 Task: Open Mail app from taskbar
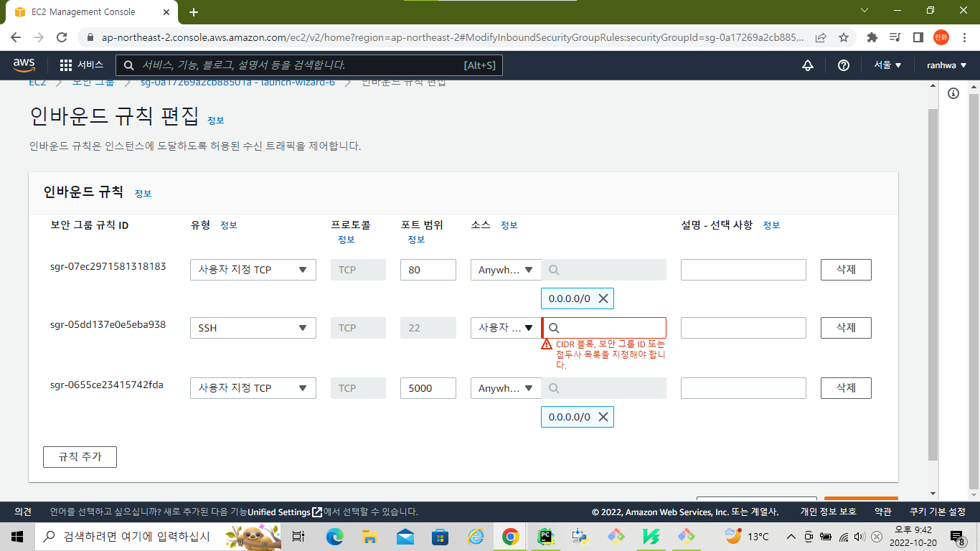coord(405,536)
